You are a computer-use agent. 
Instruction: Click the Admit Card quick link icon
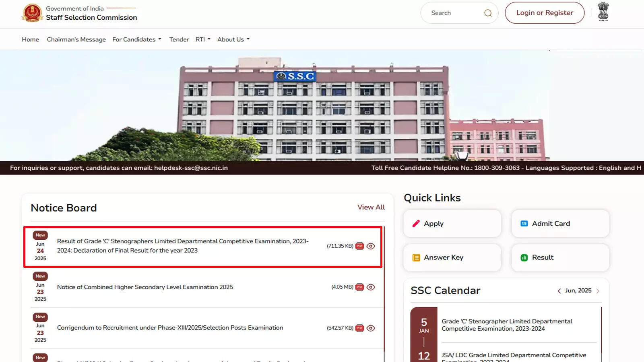524,223
